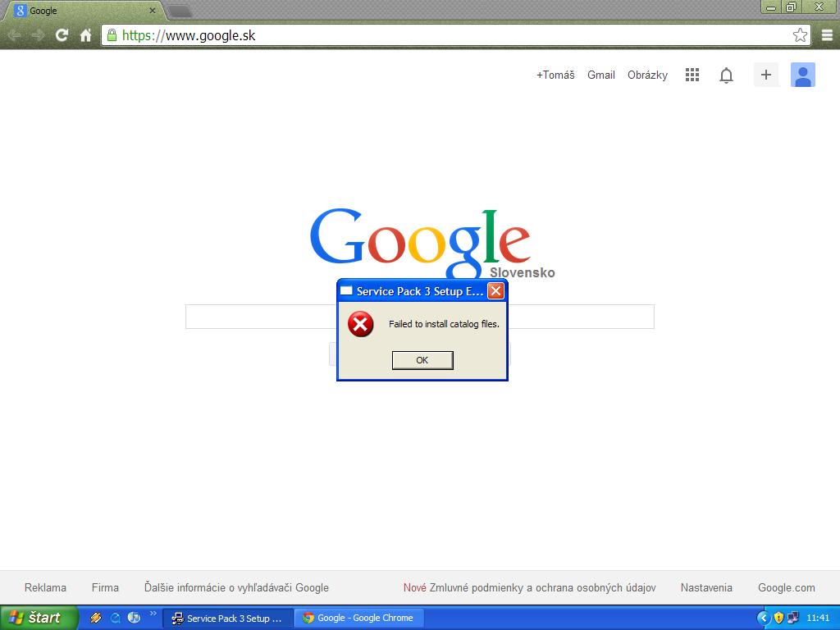840x630 pixels.
Task: Click the green SSL padlock icon
Action: pyautogui.click(x=112, y=35)
